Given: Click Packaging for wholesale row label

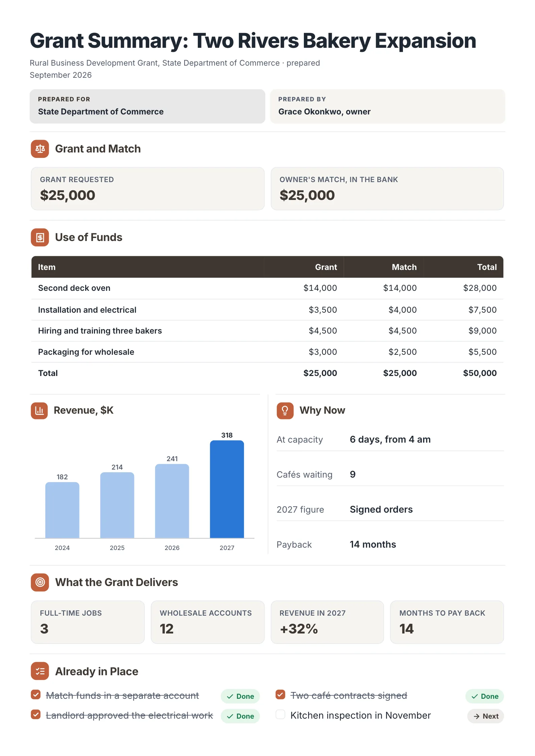Looking at the screenshot, I should pyautogui.click(x=86, y=352).
